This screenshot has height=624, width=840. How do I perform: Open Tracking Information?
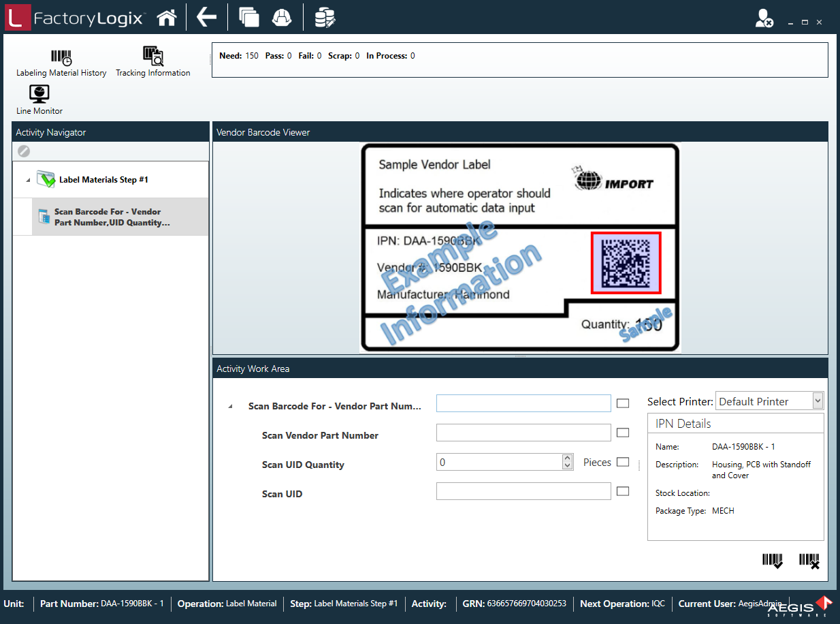click(153, 61)
